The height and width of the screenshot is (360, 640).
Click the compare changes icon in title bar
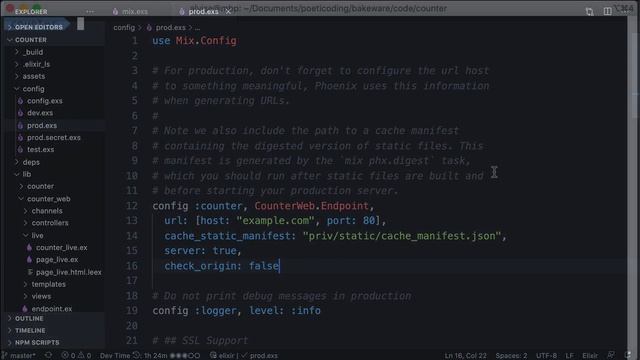(589, 11)
